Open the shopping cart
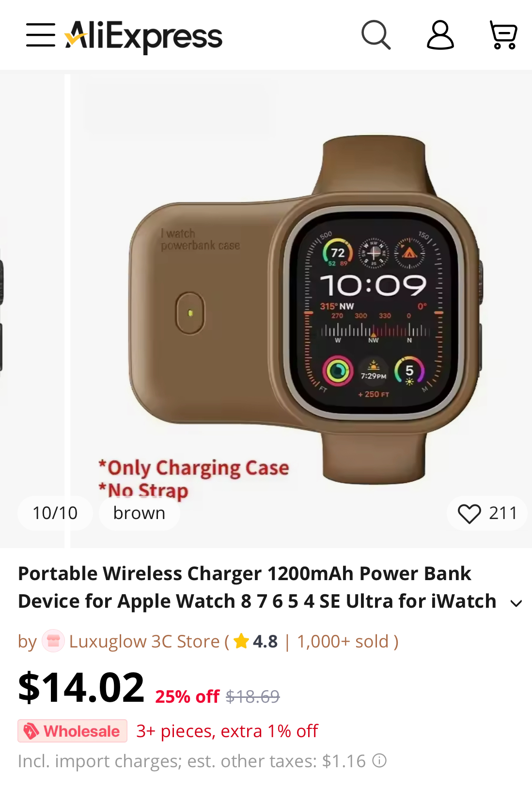The width and height of the screenshot is (532, 789). [503, 35]
